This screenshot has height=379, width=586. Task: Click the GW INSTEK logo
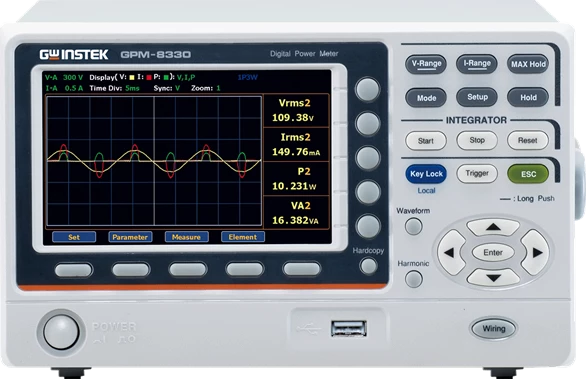(74, 55)
